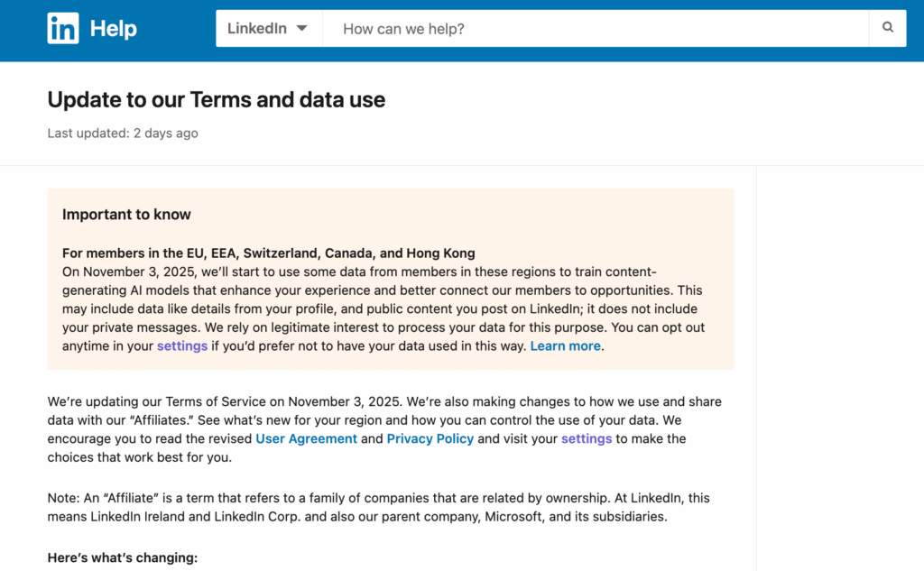Open the revised User Agreement link
924x571 pixels.
tap(306, 438)
